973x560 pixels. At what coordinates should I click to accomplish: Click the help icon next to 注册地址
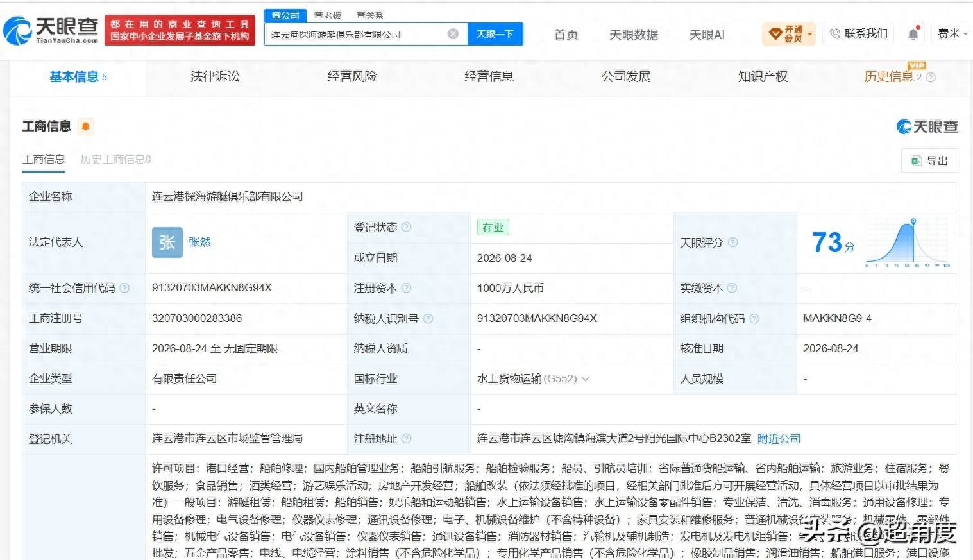click(x=406, y=439)
